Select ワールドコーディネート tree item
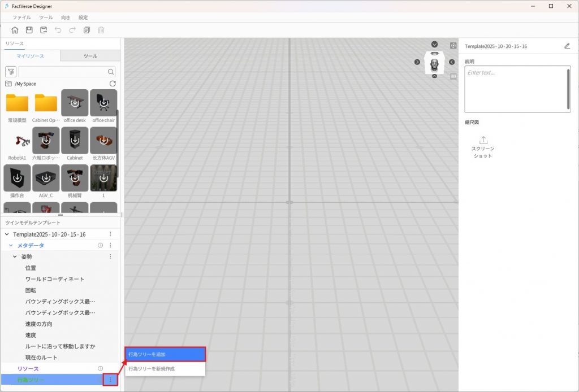 pyautogui.click(x=55, y=279)
